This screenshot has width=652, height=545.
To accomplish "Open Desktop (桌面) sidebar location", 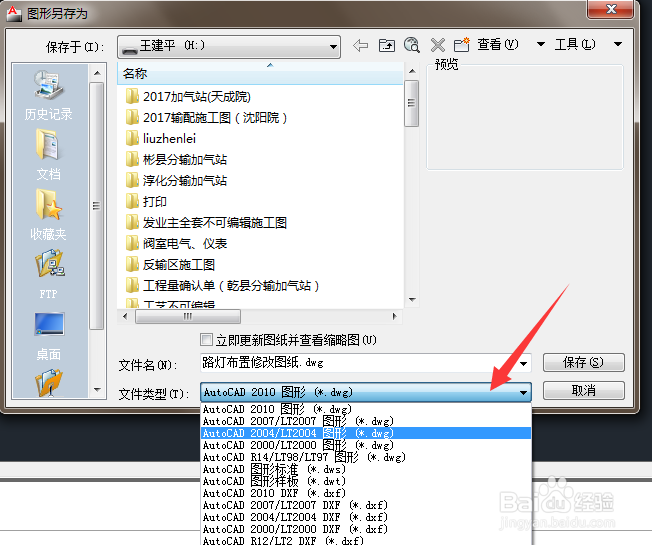I will [49, 336].
